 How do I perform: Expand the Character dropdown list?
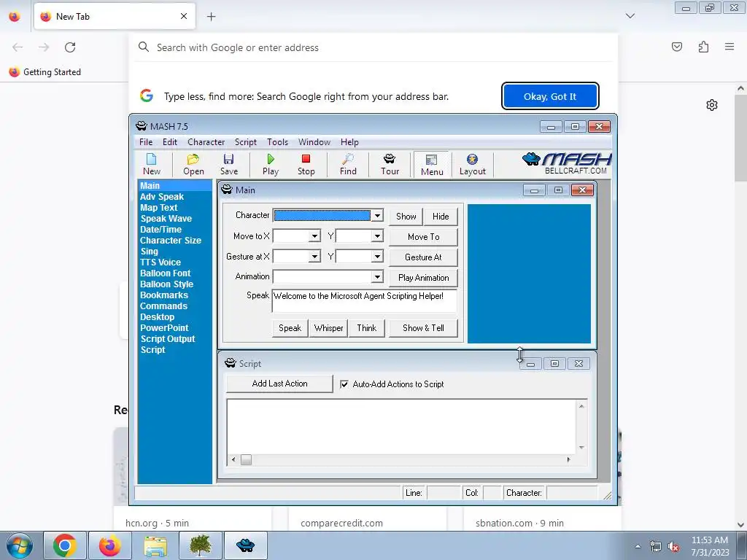(377, 216)
